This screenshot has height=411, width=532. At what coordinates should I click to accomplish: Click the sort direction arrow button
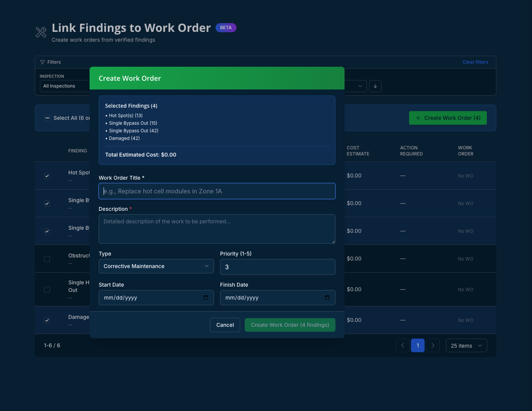click(x=375, y=86)
